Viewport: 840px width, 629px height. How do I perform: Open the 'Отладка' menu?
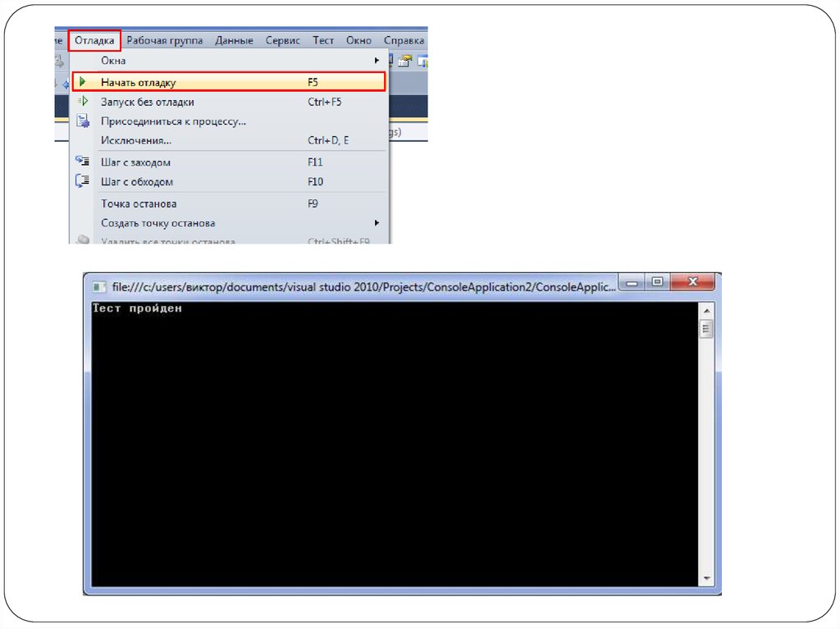click(94, 40)
